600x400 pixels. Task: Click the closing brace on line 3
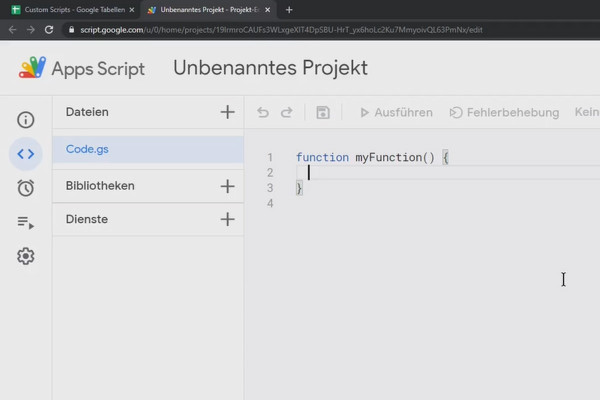click(299, 188)
